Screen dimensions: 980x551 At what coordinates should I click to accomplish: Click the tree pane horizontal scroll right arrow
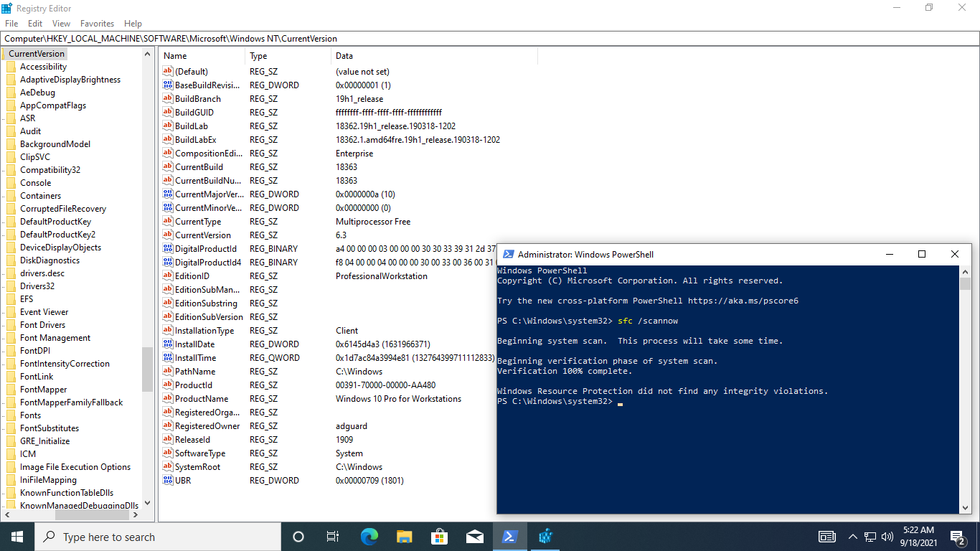click(136, 515)
